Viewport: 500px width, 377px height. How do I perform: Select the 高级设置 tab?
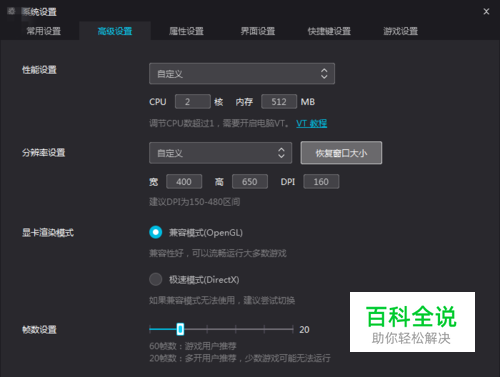[x=115, y=31]
